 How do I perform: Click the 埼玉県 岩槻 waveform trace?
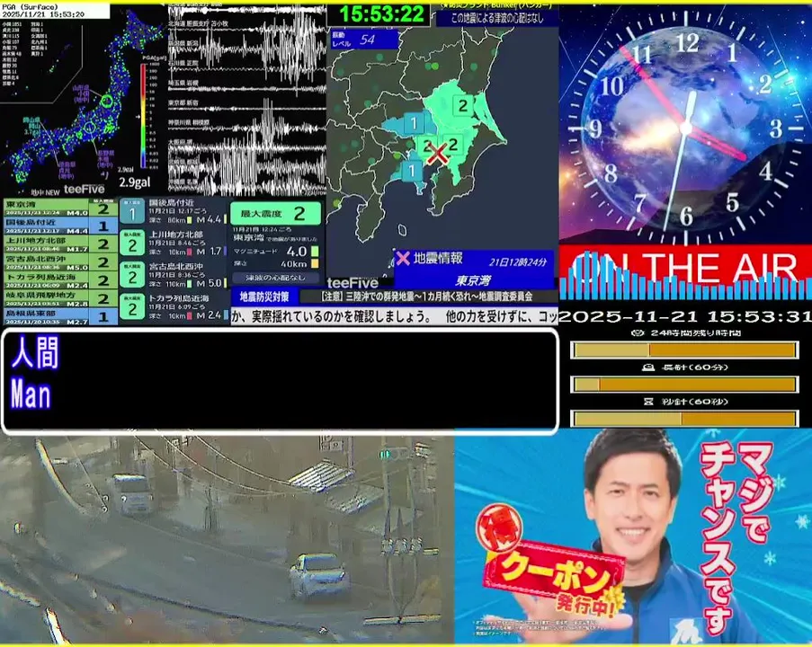[x=247, y=88]
